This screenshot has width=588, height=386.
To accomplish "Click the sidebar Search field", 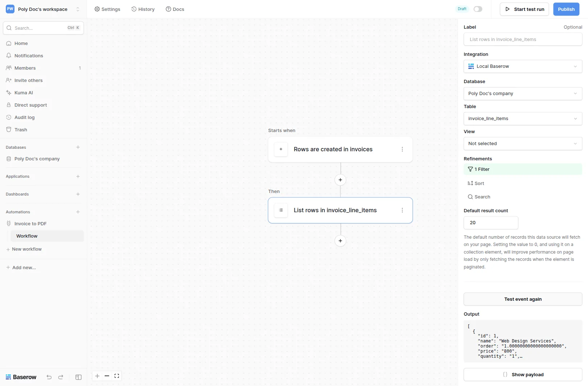I will (43, 28).
